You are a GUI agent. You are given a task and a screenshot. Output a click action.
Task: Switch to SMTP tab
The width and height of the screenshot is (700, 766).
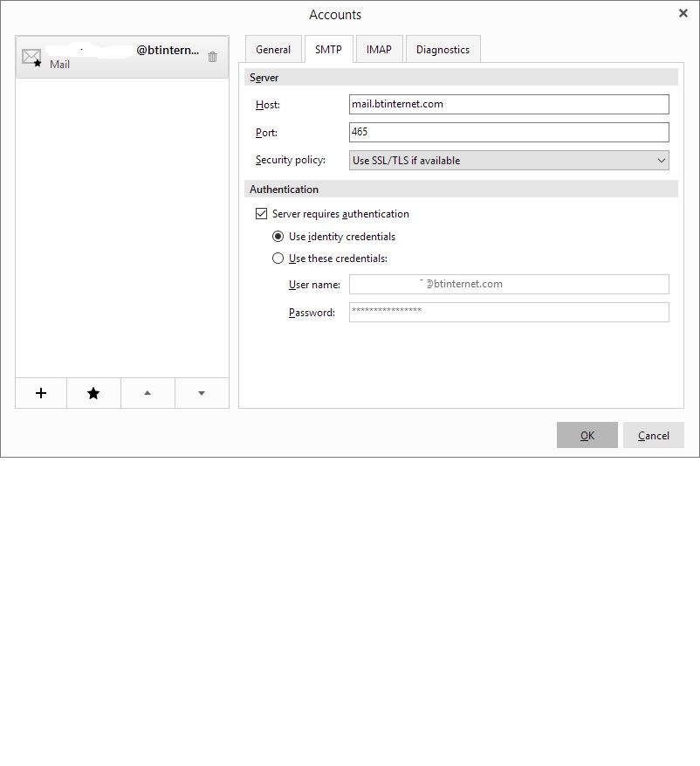tap(328, 49)
